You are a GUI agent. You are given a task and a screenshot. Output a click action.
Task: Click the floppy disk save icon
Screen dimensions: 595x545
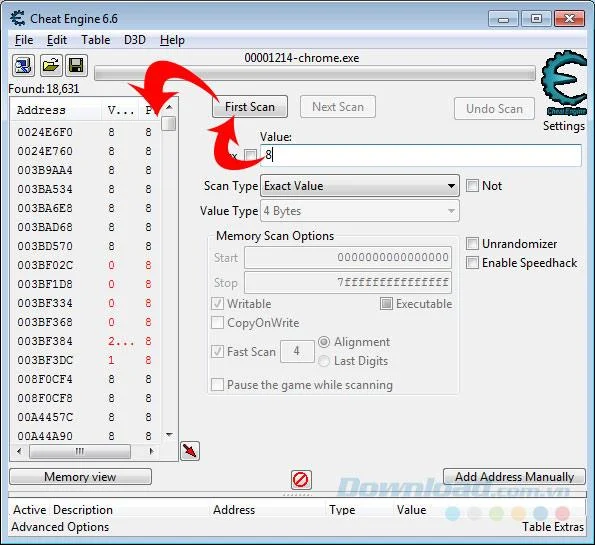click(76, 65)
